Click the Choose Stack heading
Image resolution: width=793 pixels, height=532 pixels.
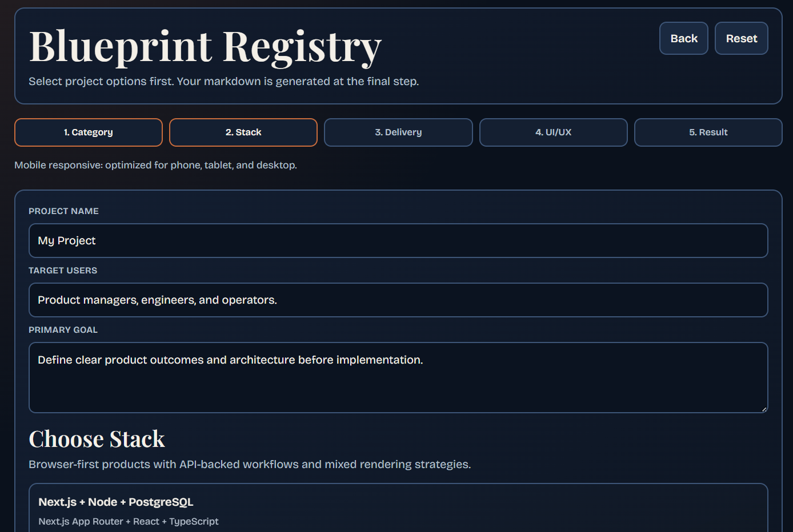(x=97, y=439)
